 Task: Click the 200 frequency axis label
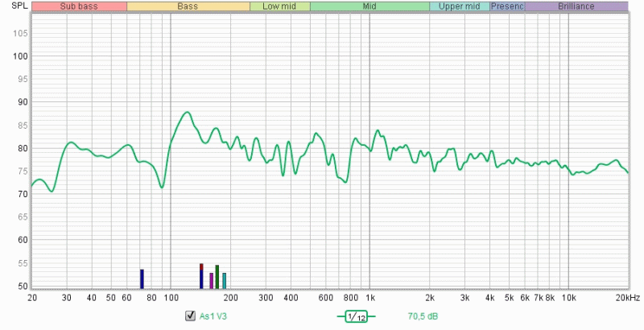click(230, 298)
